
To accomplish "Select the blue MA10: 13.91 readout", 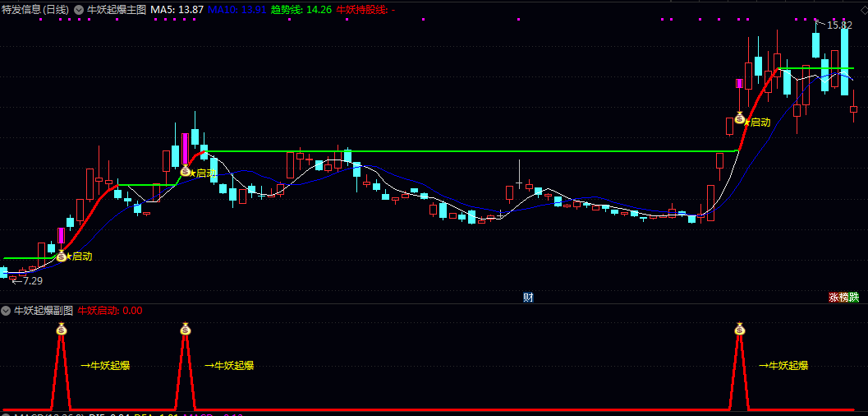I will 237,9.
